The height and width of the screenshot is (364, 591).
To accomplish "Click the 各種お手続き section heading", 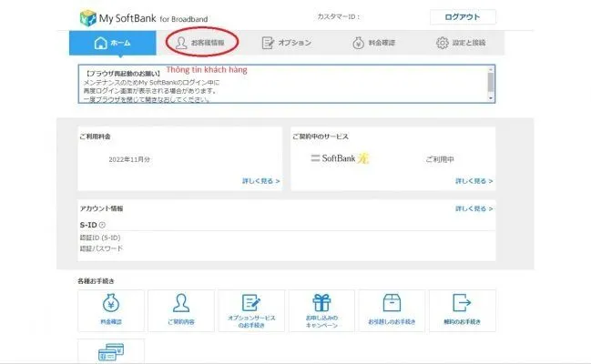I will (96, 281).
